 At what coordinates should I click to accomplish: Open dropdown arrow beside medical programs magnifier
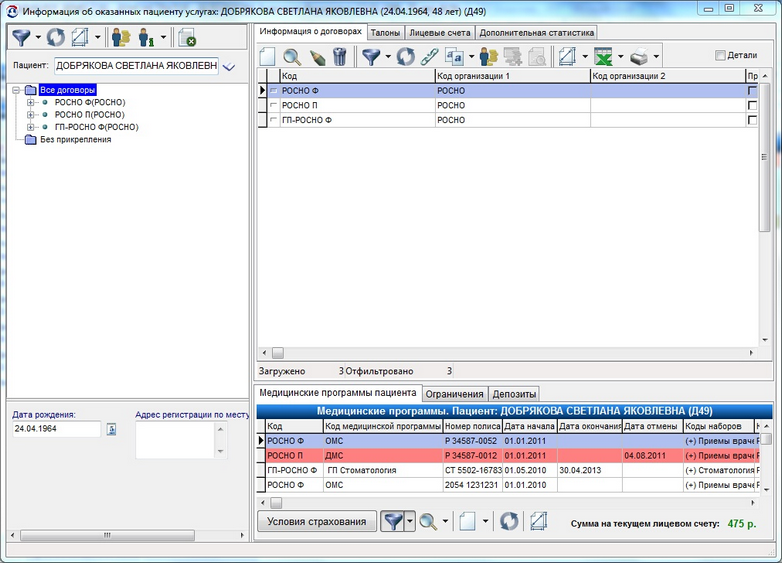click(x=445, y=522)
